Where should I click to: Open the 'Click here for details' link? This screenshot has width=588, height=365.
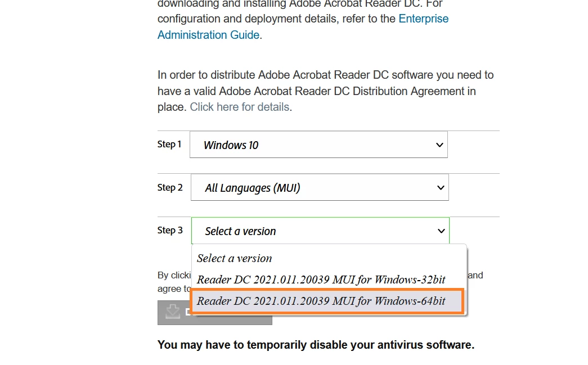[240, 107]
